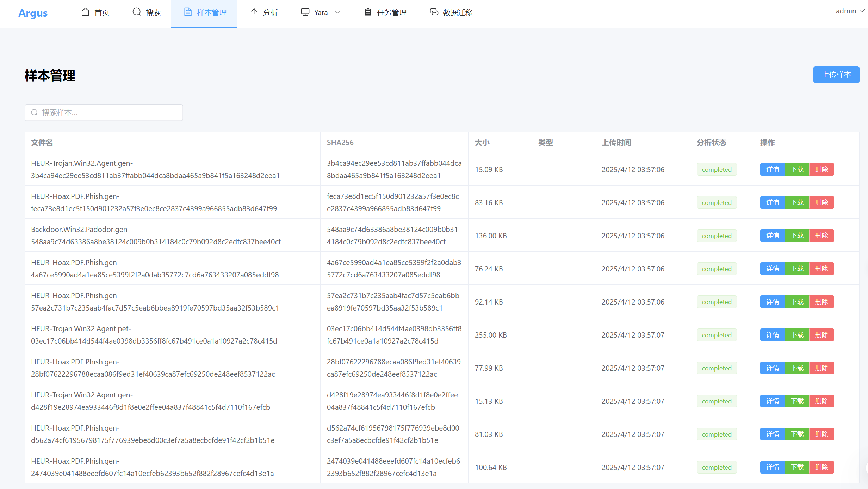Image resolution: width=868 pixels, height=489 pixels.
Task: Click the Argus logo link
Action: tap(33, 13)
